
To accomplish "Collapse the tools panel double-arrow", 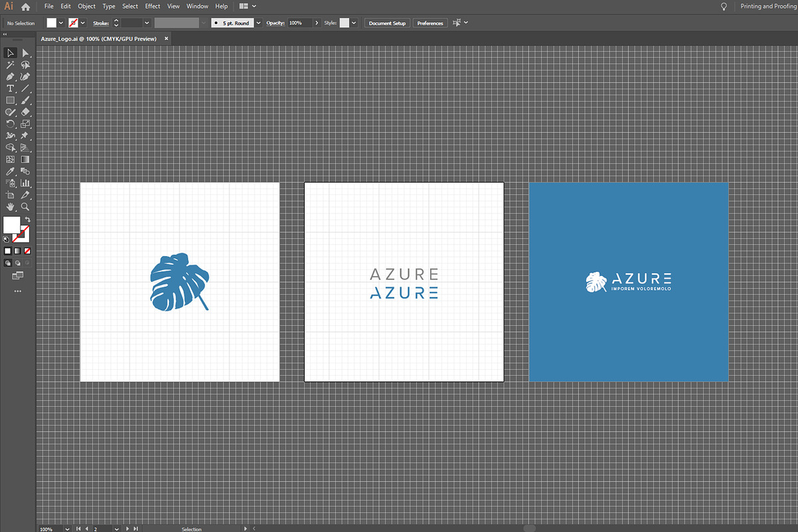I will point(5,35).
